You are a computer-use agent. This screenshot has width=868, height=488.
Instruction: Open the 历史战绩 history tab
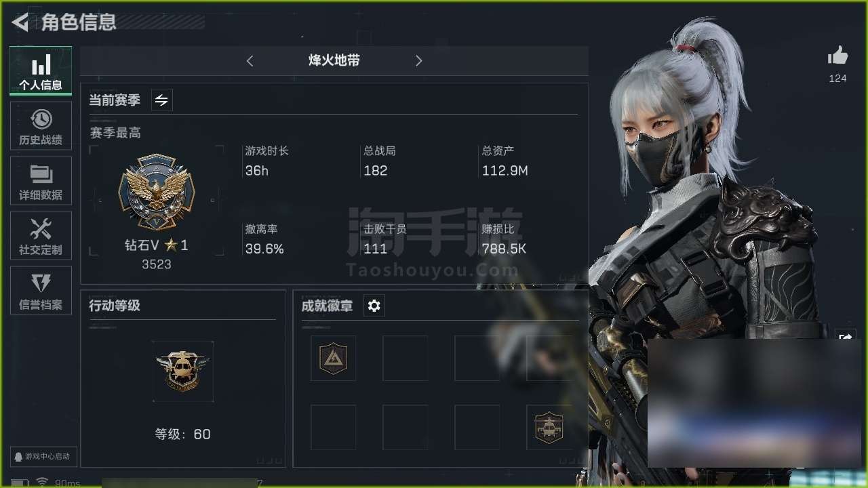[41, 126]
